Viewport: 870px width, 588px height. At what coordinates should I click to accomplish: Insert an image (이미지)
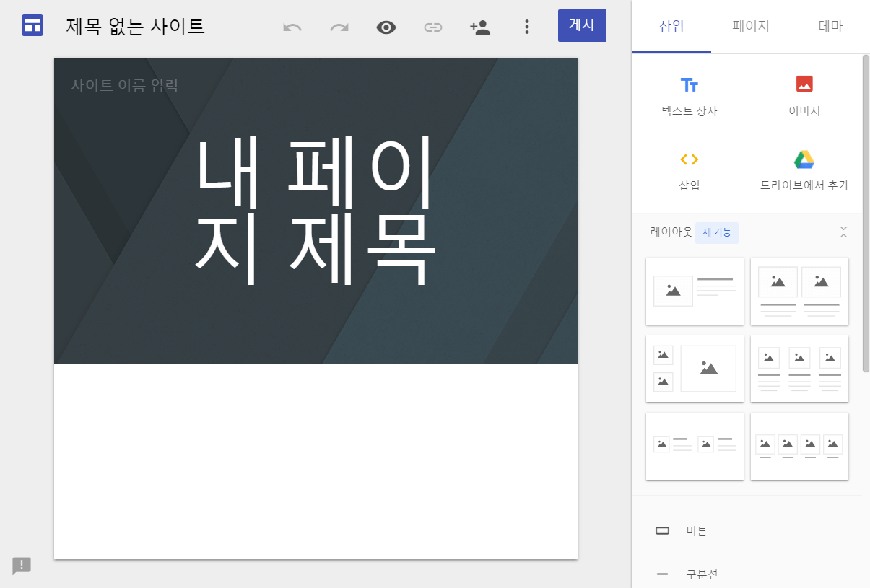[803, 95]
